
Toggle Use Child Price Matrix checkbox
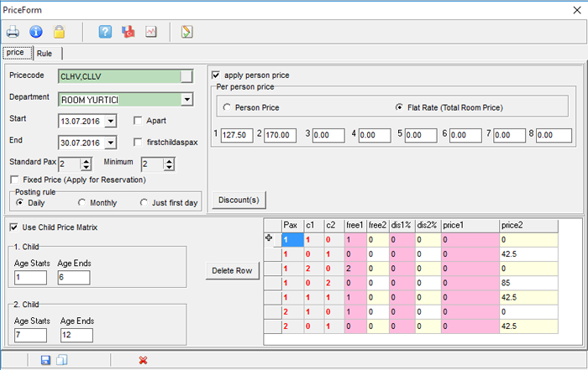(14, 227)
